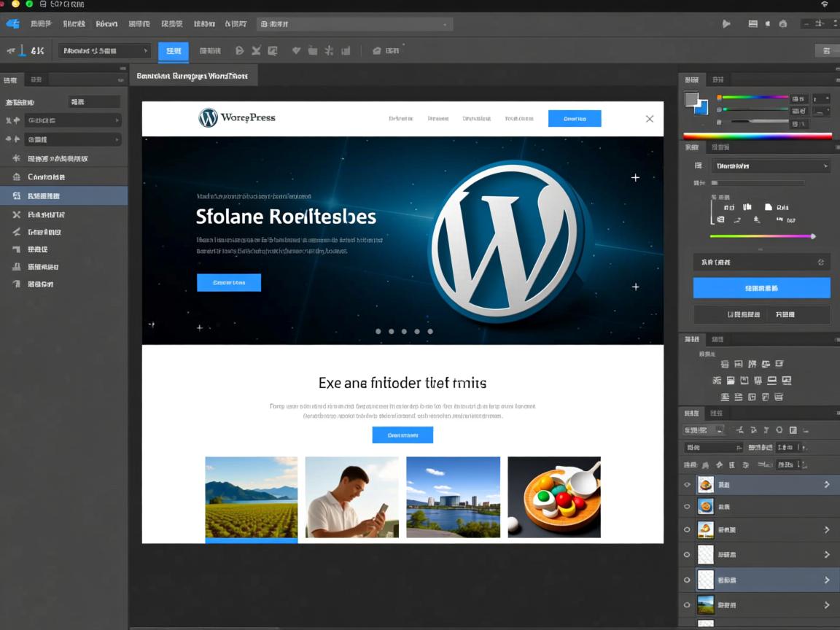Click the blue cloud icon in the menu bar
The image size is (840, 630).
pos(12,23)
